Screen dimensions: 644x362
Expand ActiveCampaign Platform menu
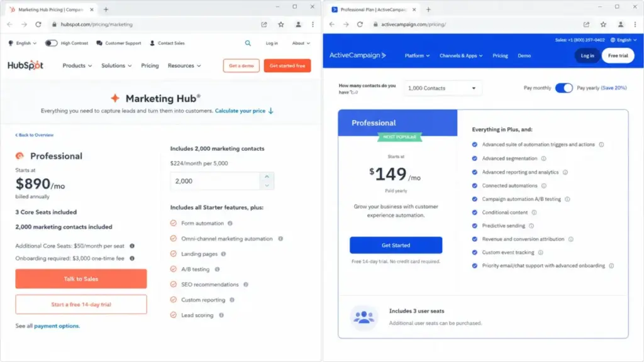tap(418, 55)
